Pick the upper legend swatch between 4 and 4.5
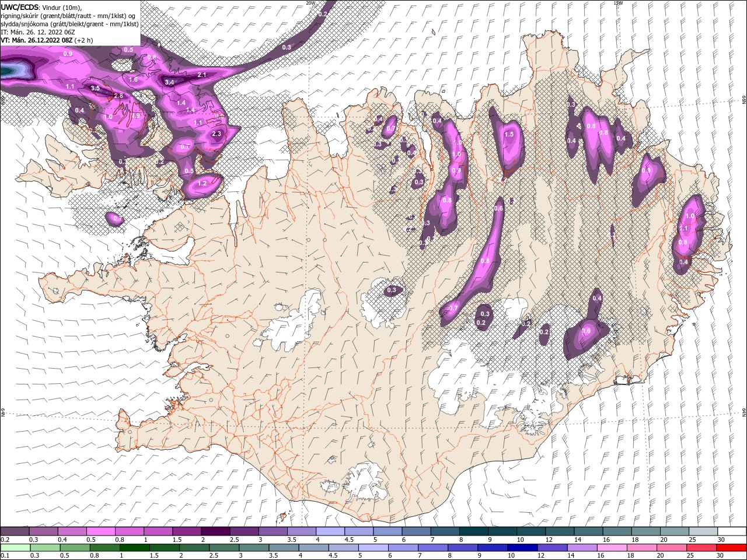Viewport: 747px width, 560px height. [x=329, y=531]
